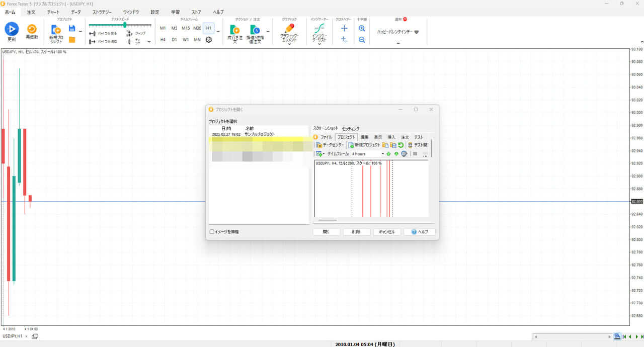
Task: Click the orange open project folder icon
Action: [72, 40]
